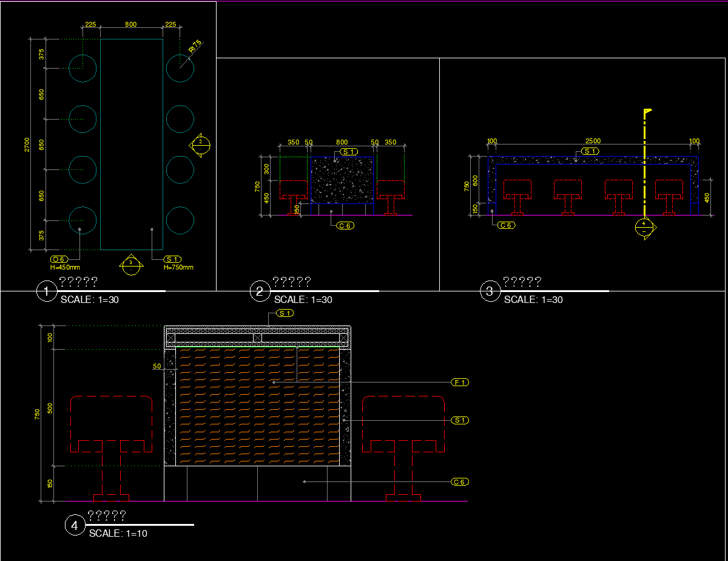Click the view title circle numbered 1
The image size is (728, 561).
pyautogui.click(x=46, y=292)
